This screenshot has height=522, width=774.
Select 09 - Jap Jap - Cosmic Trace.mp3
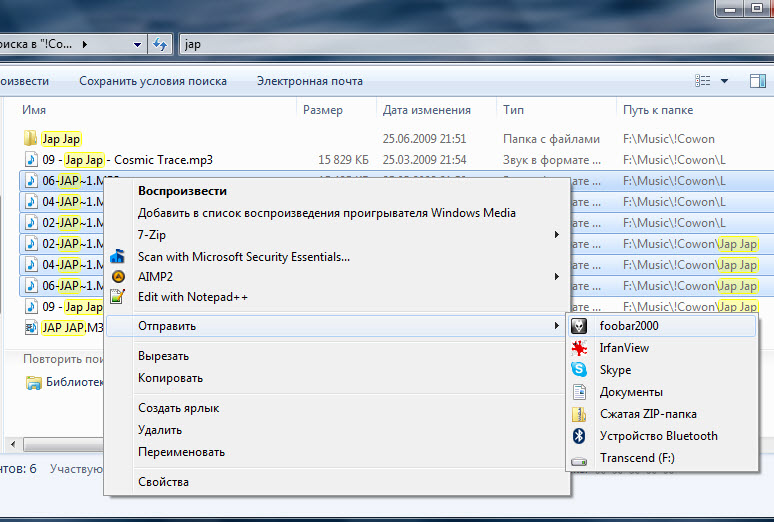pos(127,160)
